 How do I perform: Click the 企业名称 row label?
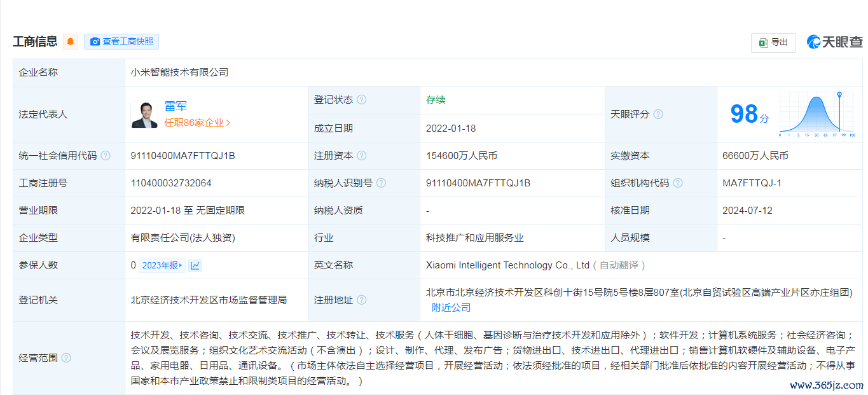[x=38, y=73]
